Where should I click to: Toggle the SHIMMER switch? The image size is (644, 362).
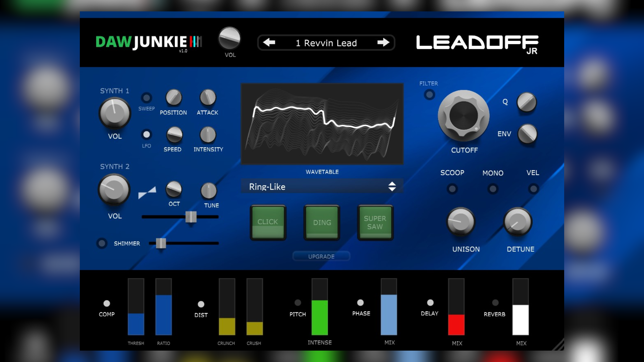(102, 243)
